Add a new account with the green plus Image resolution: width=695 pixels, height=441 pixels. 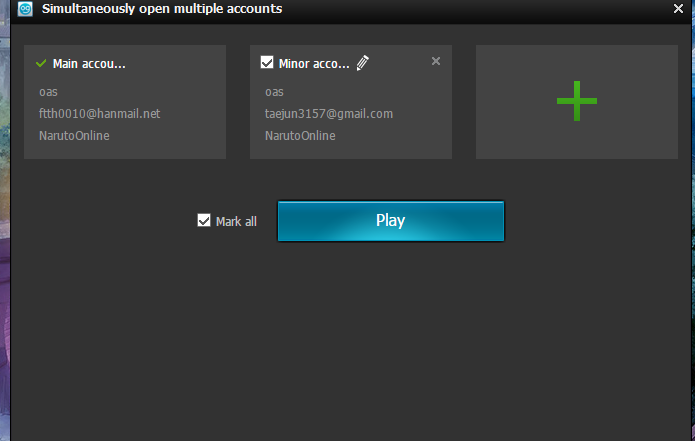pyautogui.click(x=576, y=102)
